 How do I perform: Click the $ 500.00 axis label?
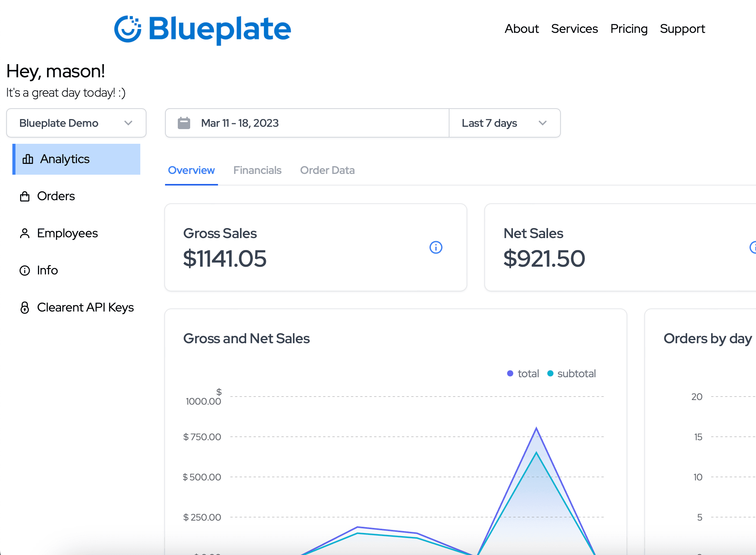[202, 477]
